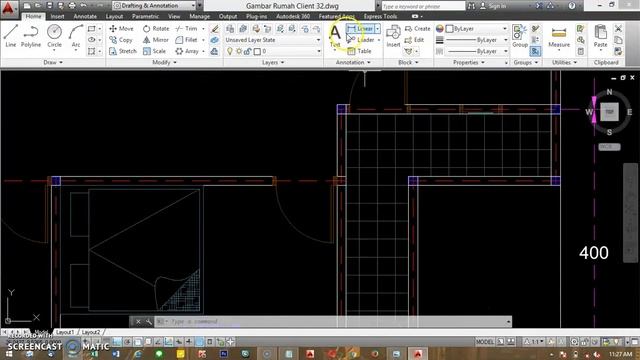640x360 pixels.
Task: Expand the Layers panel
Action: (273, 62)
